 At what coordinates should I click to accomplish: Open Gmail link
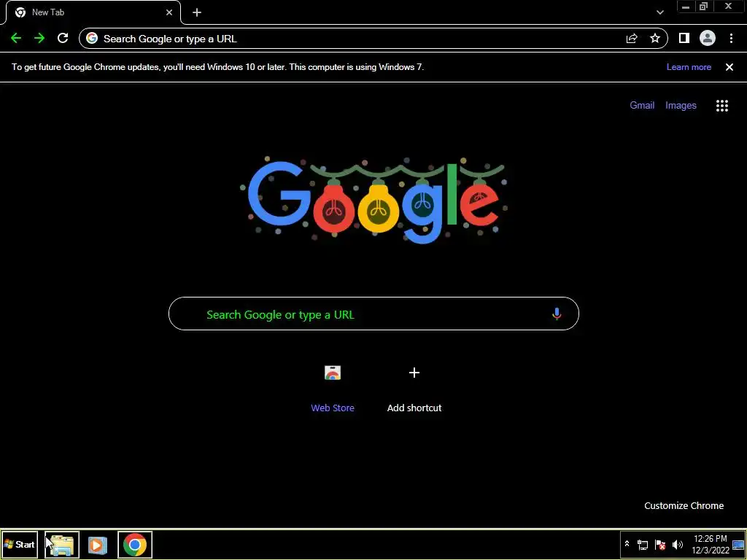click(642, 105)
